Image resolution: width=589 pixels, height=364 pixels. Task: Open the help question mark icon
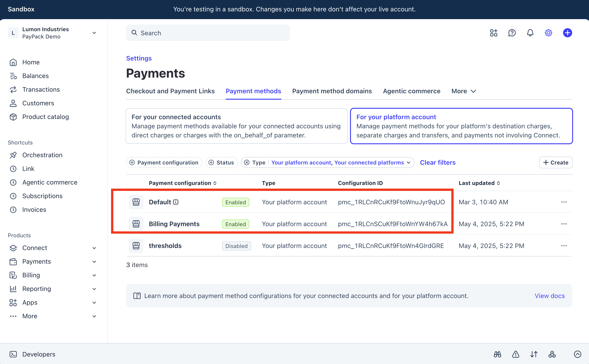click(x=512, y=33)
